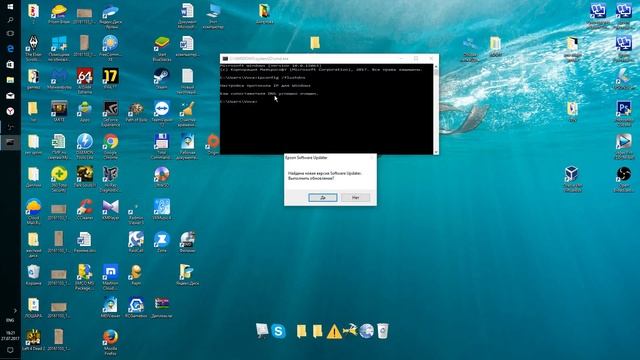Select the running cmd taskbar button
This screenshot has width=640, height=360.
pyautogui.click(x=10, y=142)
